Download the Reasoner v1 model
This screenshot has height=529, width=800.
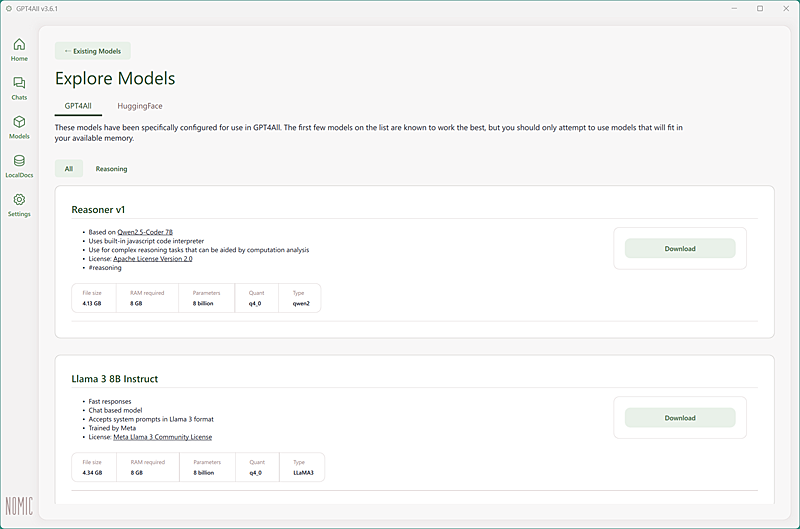680,248
